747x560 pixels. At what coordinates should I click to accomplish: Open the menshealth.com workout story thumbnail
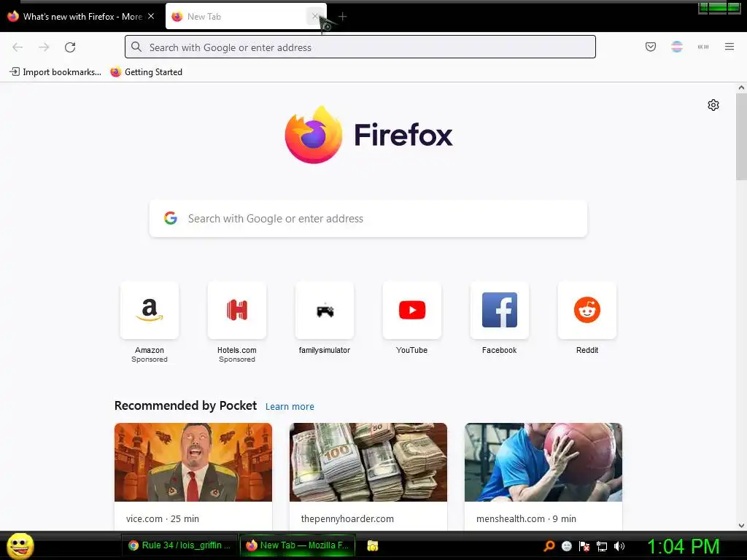tap(543, 462)
